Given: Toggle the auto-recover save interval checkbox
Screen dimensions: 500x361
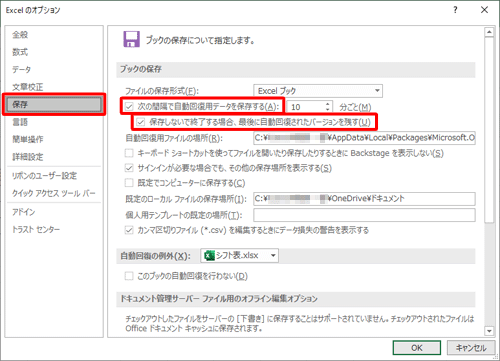Looking at the screenshot, I should pyautogui.click(x=129, y=107).
